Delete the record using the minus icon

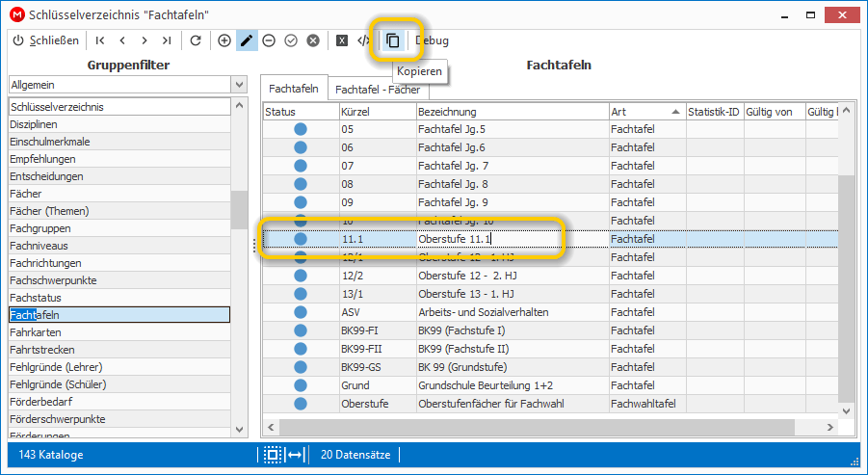pyautogui.click(x=269, y=40)
